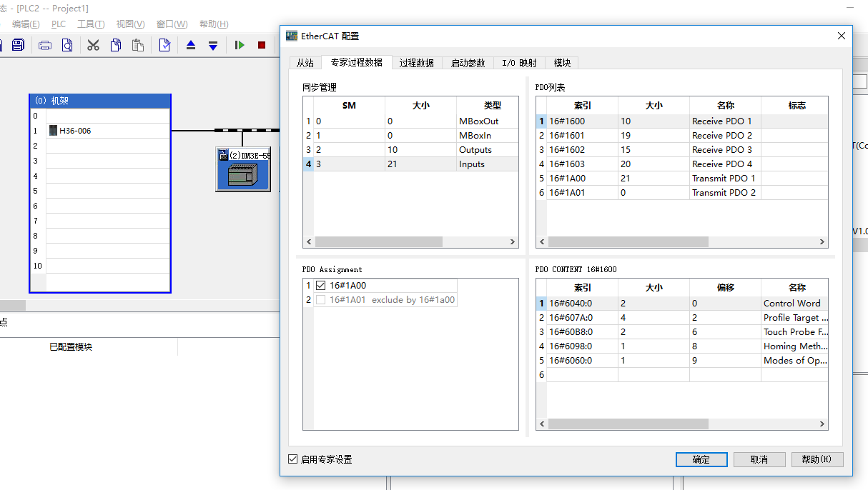The image size is (868, 490).
Task: Select 16#6040:0 Control Word entry
Action: click(682, 304)
